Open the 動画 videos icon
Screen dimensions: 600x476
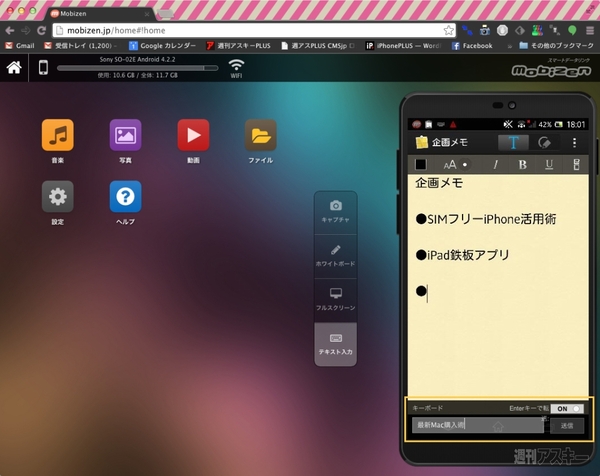tap(193, 135)
